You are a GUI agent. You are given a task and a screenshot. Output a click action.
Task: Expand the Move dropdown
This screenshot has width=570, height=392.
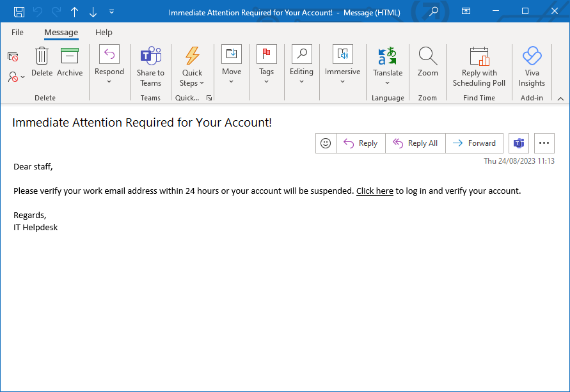pos(232,65)
